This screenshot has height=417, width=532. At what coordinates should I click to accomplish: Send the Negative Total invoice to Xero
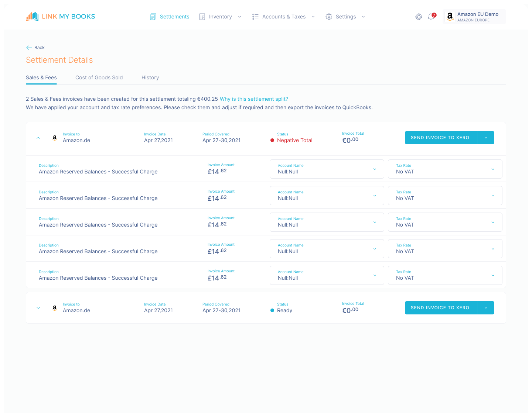point(440,138)
